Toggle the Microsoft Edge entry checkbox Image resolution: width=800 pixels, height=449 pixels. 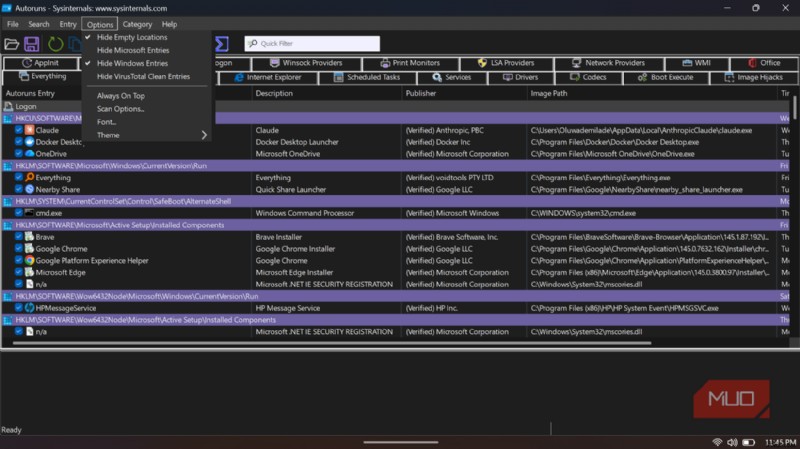(19, 272)
